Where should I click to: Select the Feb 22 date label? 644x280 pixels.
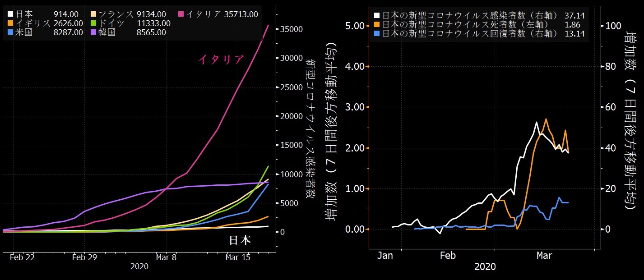click(x=22, y=257)
